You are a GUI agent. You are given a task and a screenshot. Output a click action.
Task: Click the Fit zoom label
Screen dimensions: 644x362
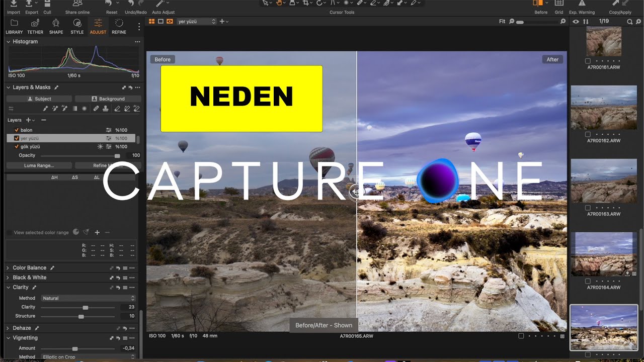[x=502, y=22]
